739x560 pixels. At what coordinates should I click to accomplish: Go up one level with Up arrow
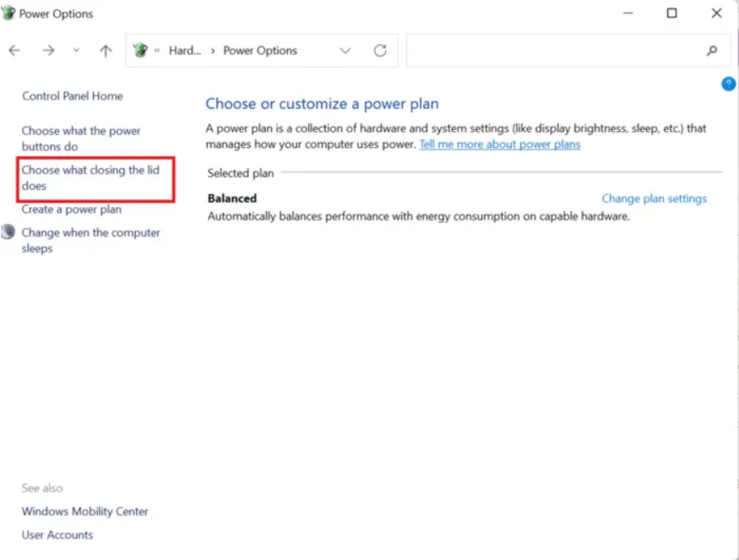pos(106,51)
